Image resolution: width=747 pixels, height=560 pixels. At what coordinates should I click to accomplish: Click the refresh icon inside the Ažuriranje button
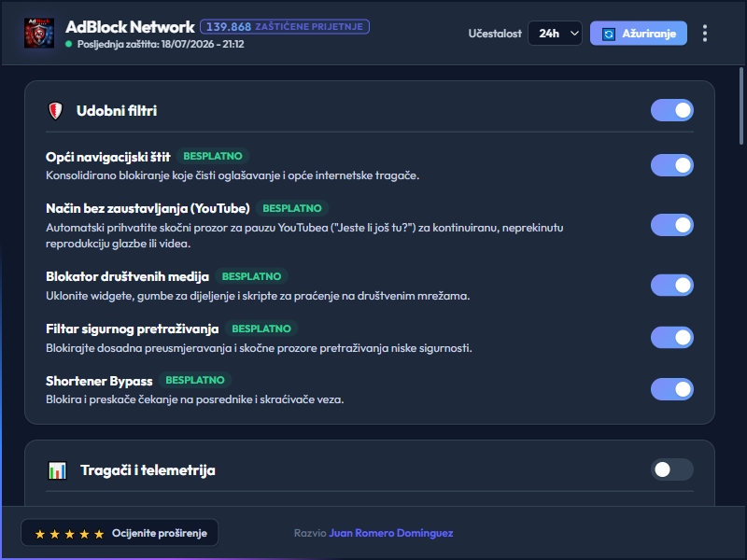tap(609, 34)
